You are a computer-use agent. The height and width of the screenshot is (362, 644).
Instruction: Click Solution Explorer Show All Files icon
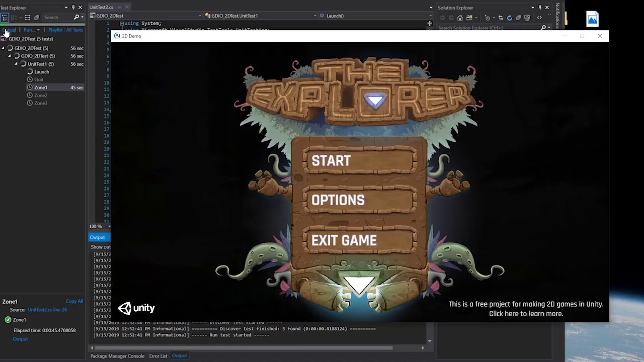[x=527, y=18]
